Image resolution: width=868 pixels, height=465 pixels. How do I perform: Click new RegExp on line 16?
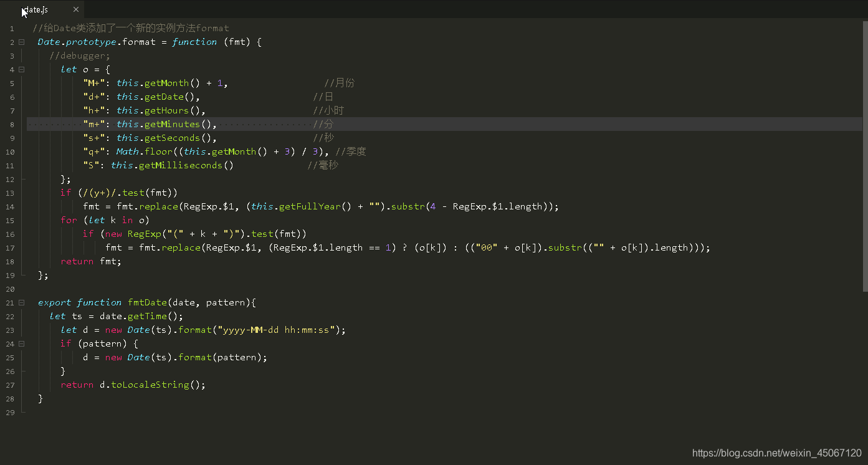tap(133, 234)
